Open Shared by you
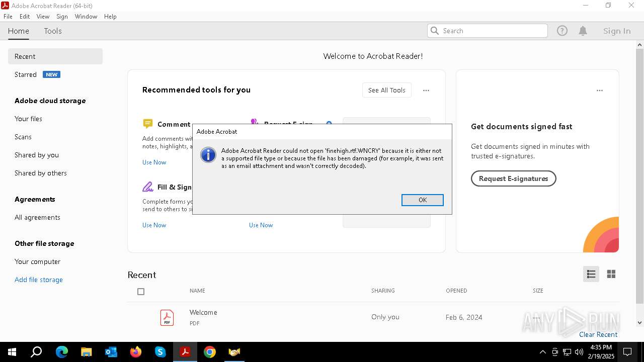Viewport: 644px width, 362px height. pyautogui.click(x=37, y=155)
